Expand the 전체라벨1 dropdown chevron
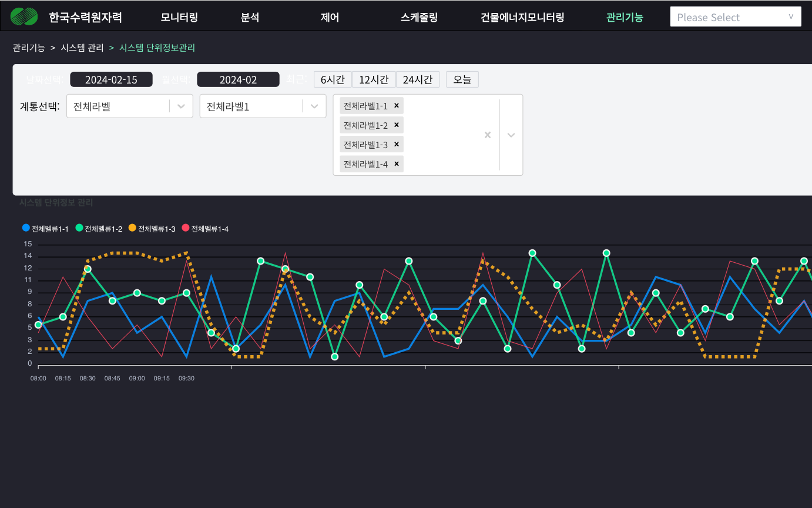 [314, 106]
